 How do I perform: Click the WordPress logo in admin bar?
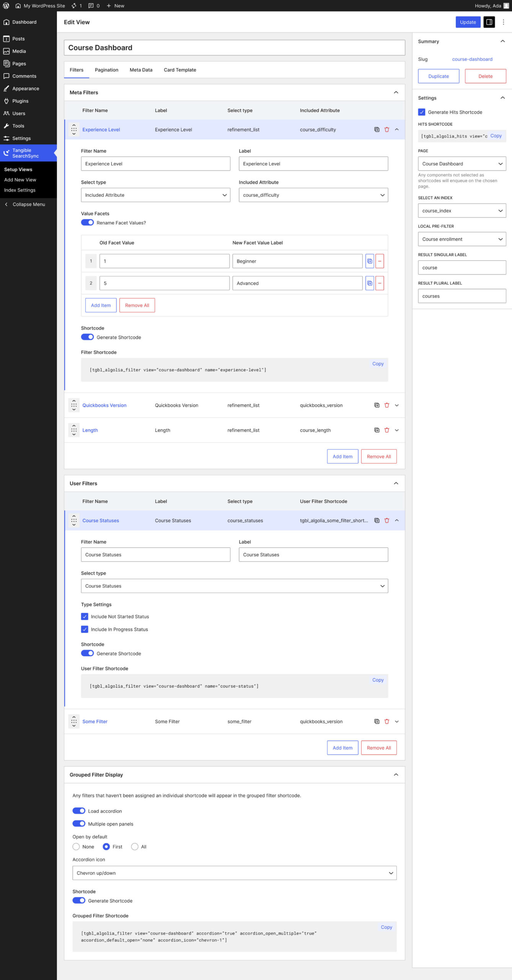tap(6, 6)
